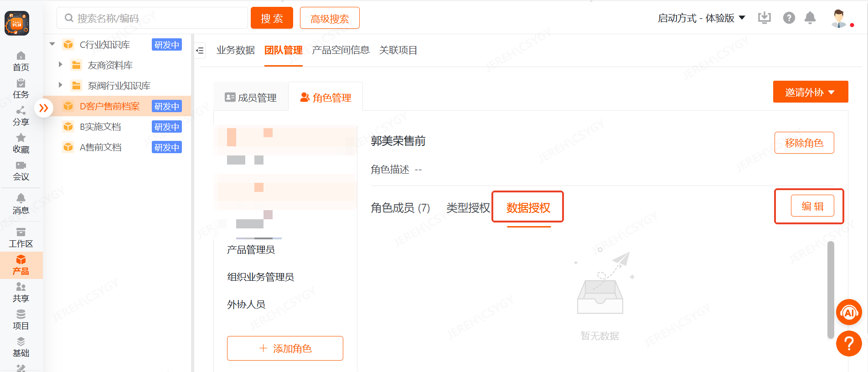Open the orange AI assistant button
The height and width of the screenshot is (372, 868).
[849, 312]
